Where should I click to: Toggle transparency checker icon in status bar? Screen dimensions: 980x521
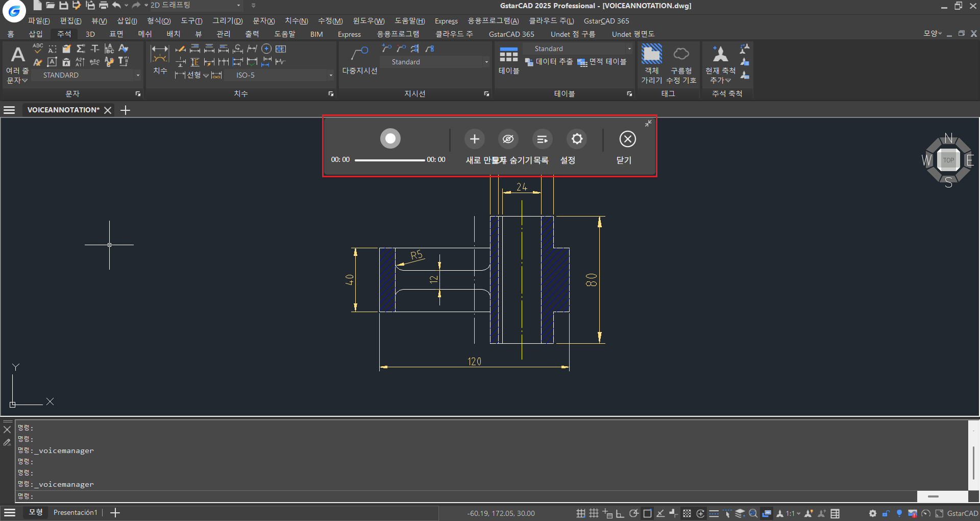coord(687,513)
